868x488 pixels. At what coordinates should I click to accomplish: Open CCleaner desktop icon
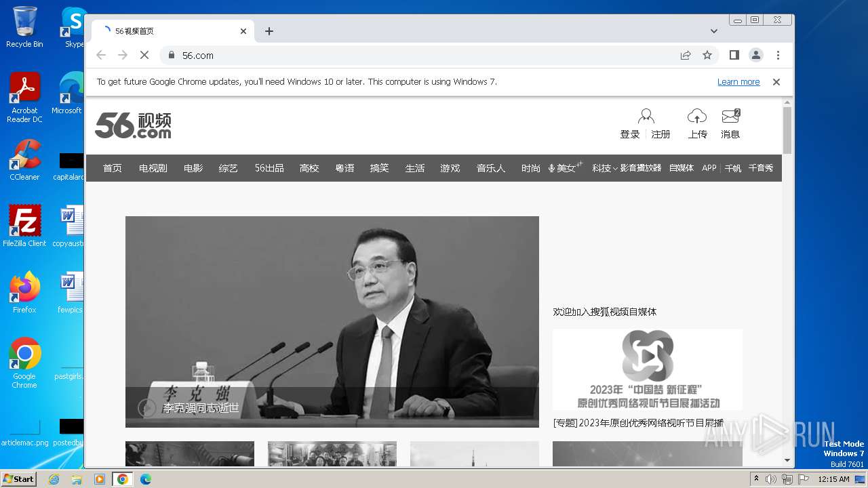coord(24,160)
